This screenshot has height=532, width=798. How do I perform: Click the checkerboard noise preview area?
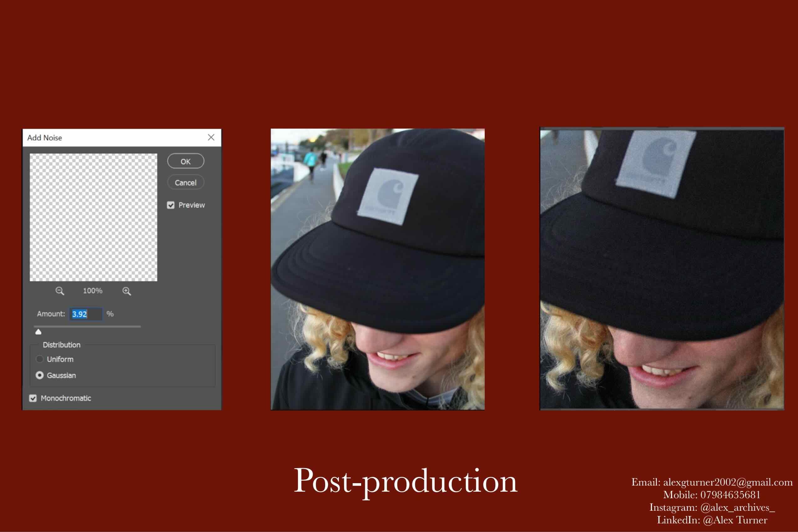click(x=93, y=217)
